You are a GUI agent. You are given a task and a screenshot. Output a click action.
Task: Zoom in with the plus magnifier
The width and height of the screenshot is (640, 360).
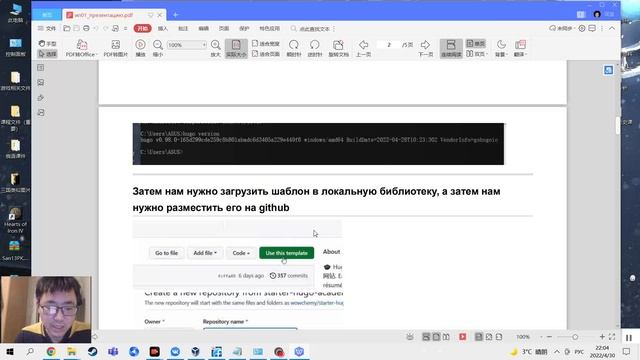(x=216, y=48)
